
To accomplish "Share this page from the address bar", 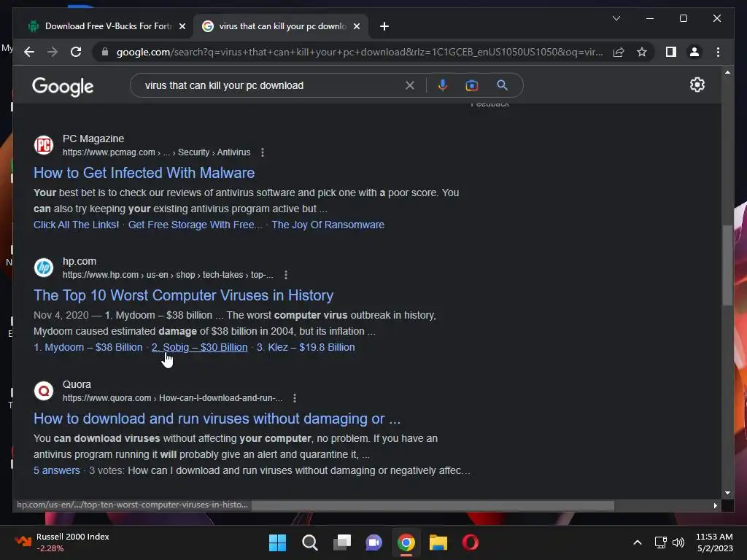I will tap(619, 52).
